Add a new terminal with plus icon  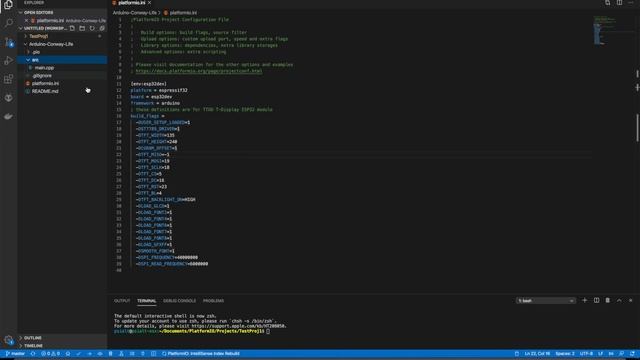(584, 300)
